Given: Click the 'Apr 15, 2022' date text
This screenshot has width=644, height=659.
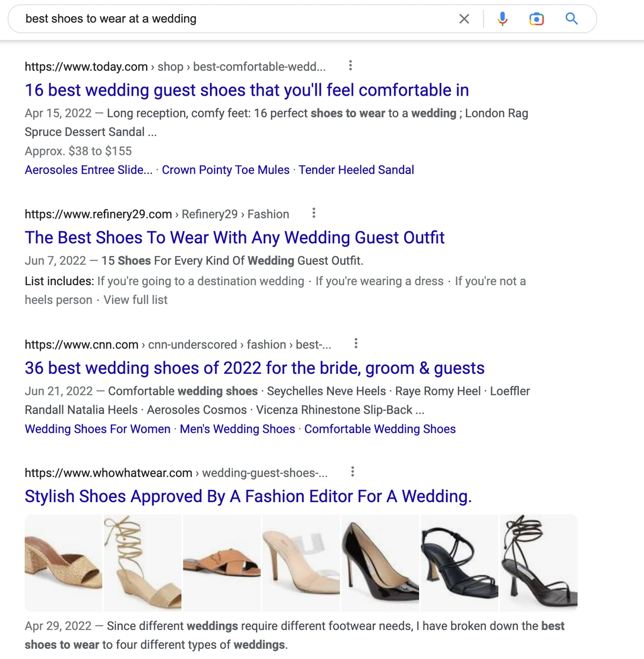Looking at the screenshot, I should 58,113.
